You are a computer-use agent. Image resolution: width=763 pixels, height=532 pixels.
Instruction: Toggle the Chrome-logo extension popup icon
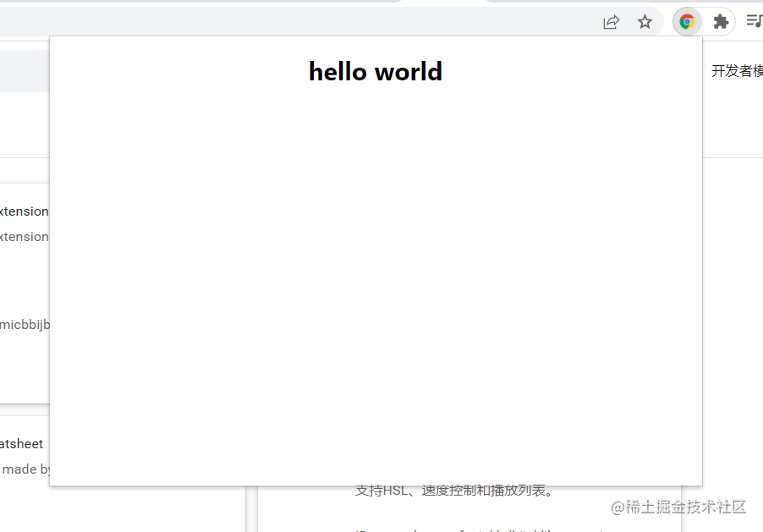[x=687, y=22]
